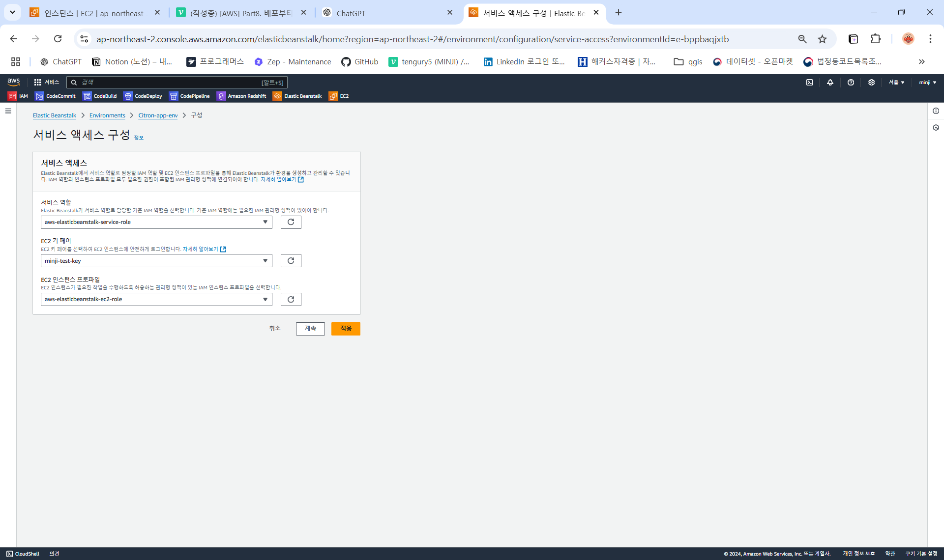Screen dimensions: 944x560
Task: Refresh the service role list
Action: coord(291,222)
